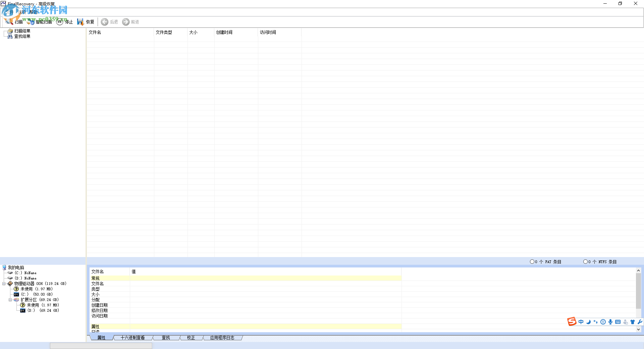Click the 修改日期 property row
This screenshot has height=349, width=644.
(x=246, y=310)
